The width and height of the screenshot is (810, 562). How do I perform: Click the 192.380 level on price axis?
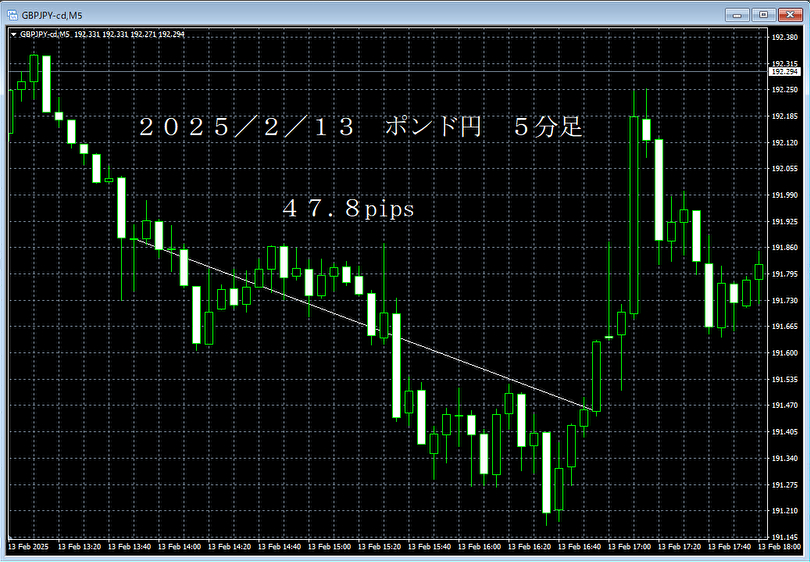tap(783, 38)
